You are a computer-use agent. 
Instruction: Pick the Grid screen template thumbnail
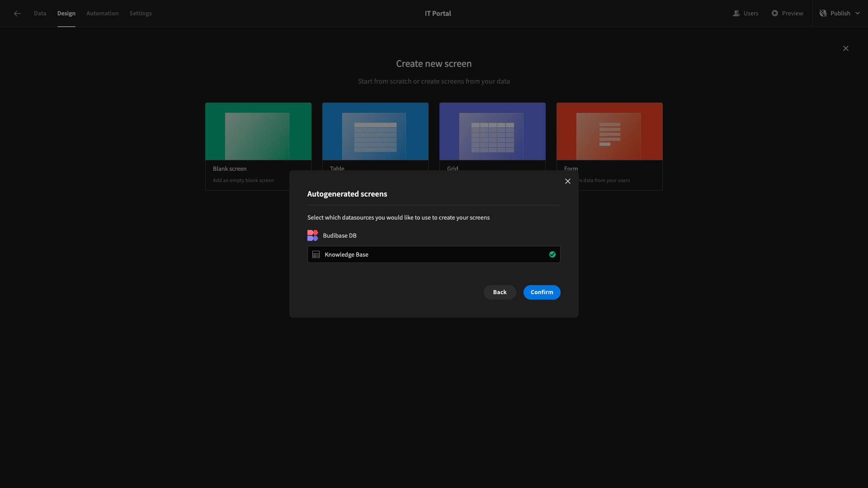click(x=492, y=131)
